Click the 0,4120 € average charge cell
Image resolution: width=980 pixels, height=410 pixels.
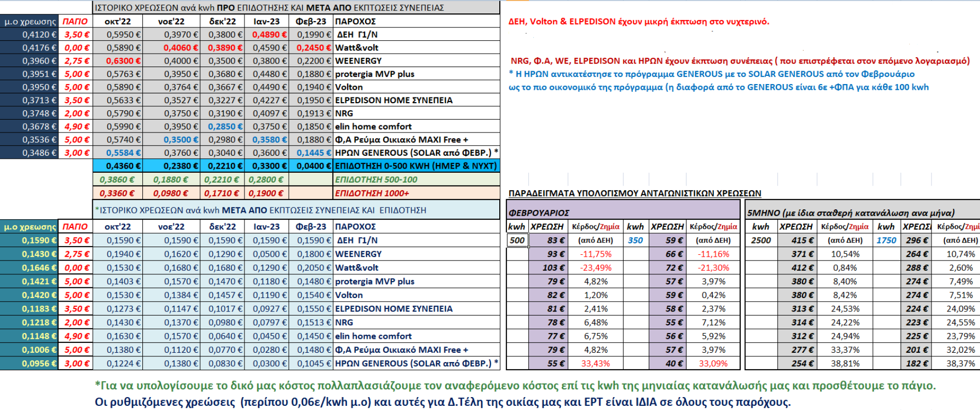tap(29, 35)
